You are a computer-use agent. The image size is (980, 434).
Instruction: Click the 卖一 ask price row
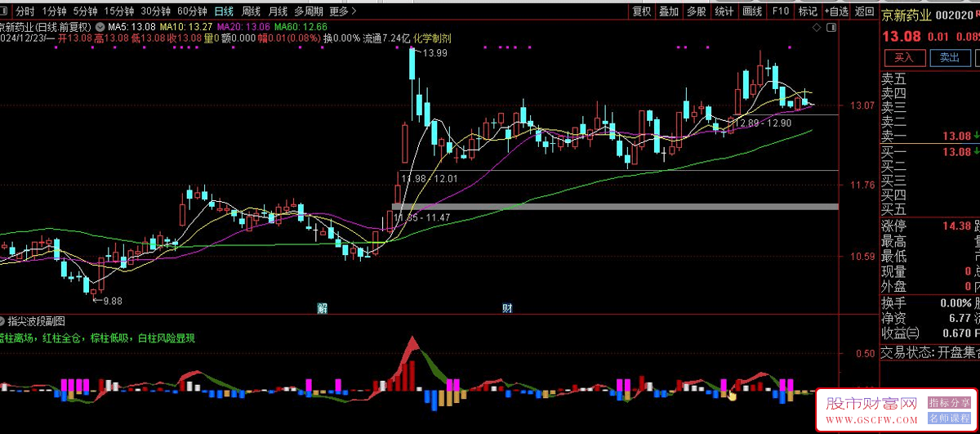[929, 136]
